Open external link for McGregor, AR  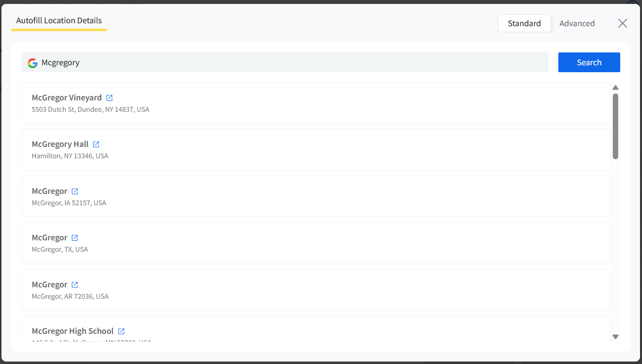pos(75,285)
